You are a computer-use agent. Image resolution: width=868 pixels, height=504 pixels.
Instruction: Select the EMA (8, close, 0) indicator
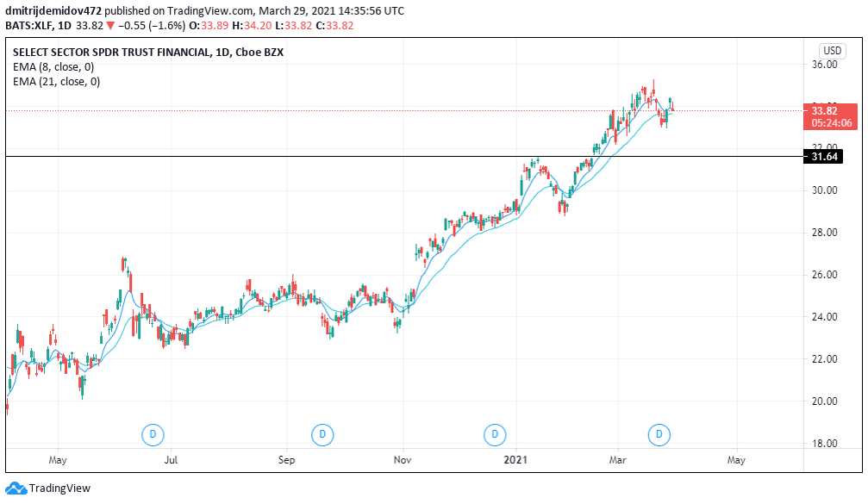[53, 67]
